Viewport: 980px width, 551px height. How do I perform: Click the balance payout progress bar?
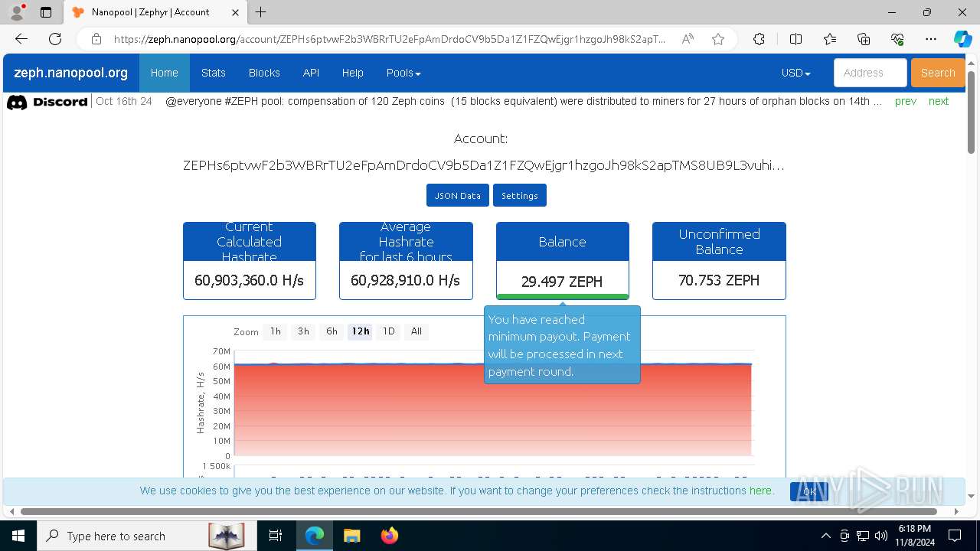tap(563, 296)
